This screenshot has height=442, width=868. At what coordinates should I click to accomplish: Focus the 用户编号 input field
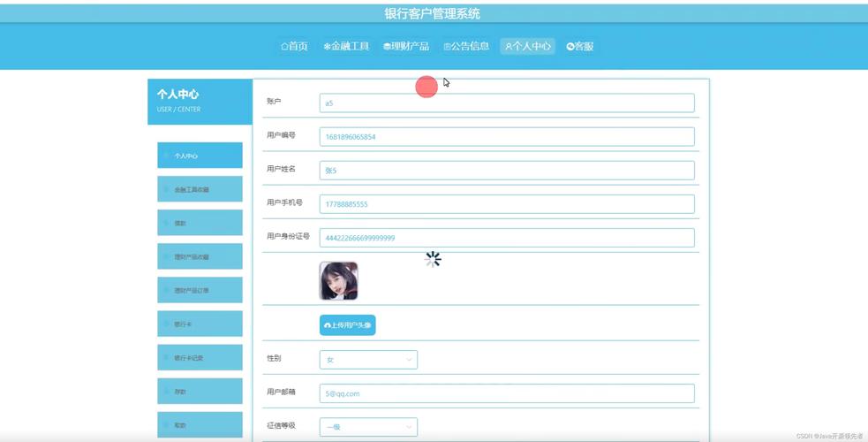coord(507,137)
